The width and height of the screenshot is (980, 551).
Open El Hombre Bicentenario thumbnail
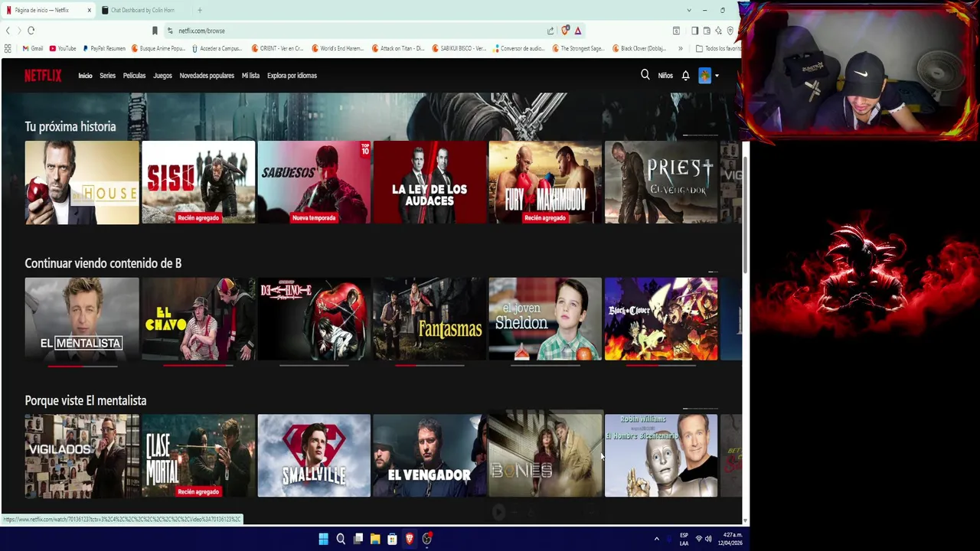(661, 455)
